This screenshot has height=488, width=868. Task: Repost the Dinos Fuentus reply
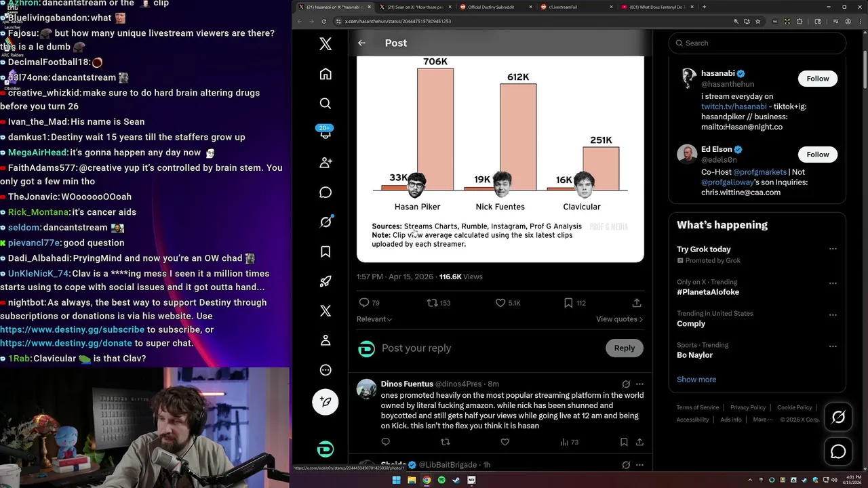(x=445, y=442)
